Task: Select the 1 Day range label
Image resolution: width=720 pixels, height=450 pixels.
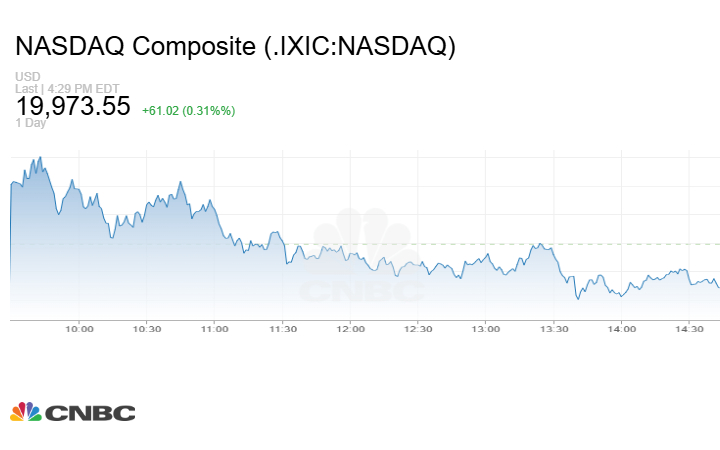Action: click(x=30, y=123)
